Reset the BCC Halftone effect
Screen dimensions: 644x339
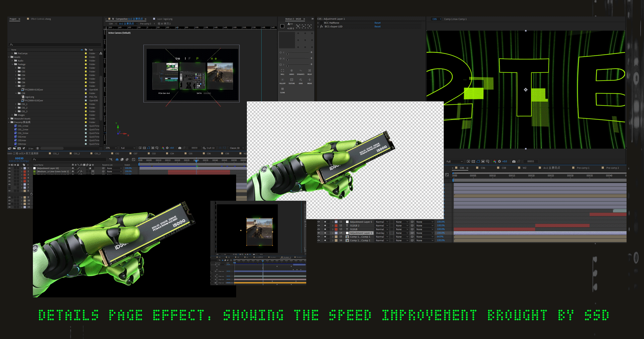tap(377, 23)
